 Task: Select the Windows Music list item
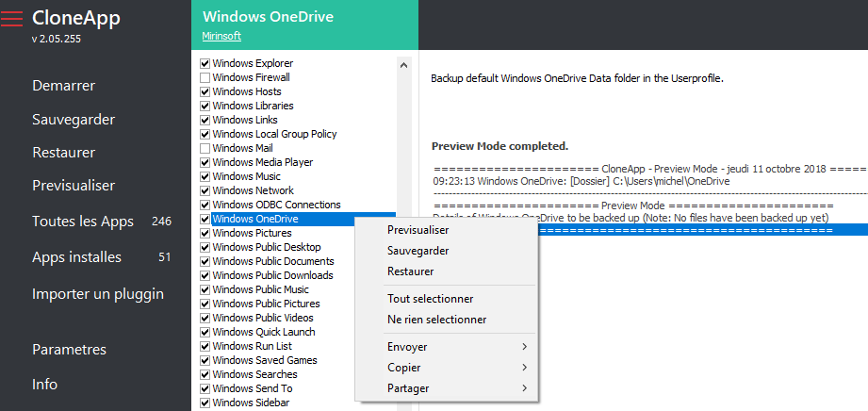point(246,176)
